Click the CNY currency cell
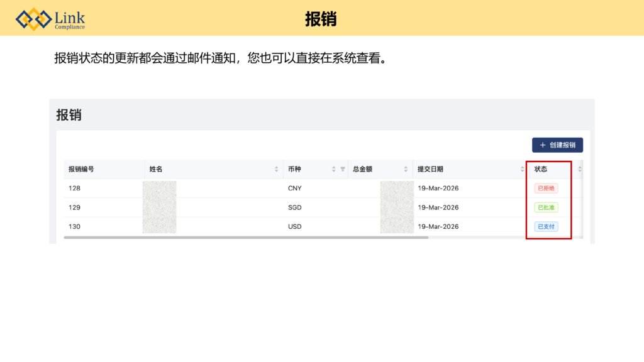Image resolution: width=644 pixels, height=362 pixels. pos(295,188)
